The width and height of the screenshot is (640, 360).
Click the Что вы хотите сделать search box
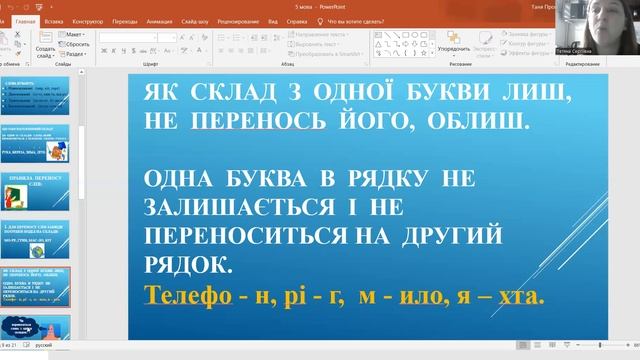tap(351, 22)
